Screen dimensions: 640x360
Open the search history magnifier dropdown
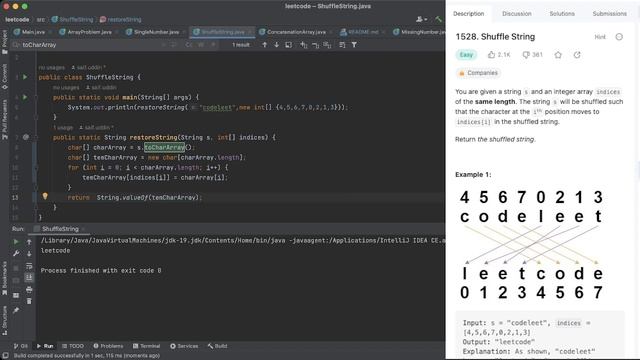point(16,45)
